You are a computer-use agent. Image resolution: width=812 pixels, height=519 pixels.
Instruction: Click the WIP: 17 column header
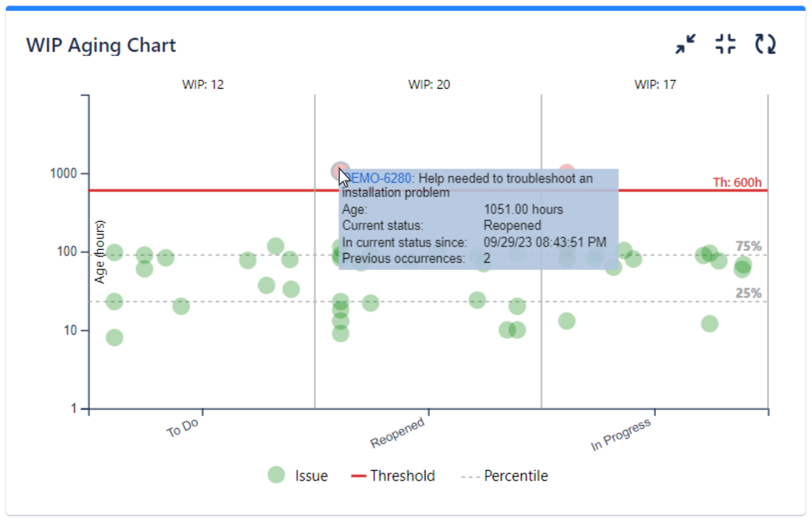655,85
